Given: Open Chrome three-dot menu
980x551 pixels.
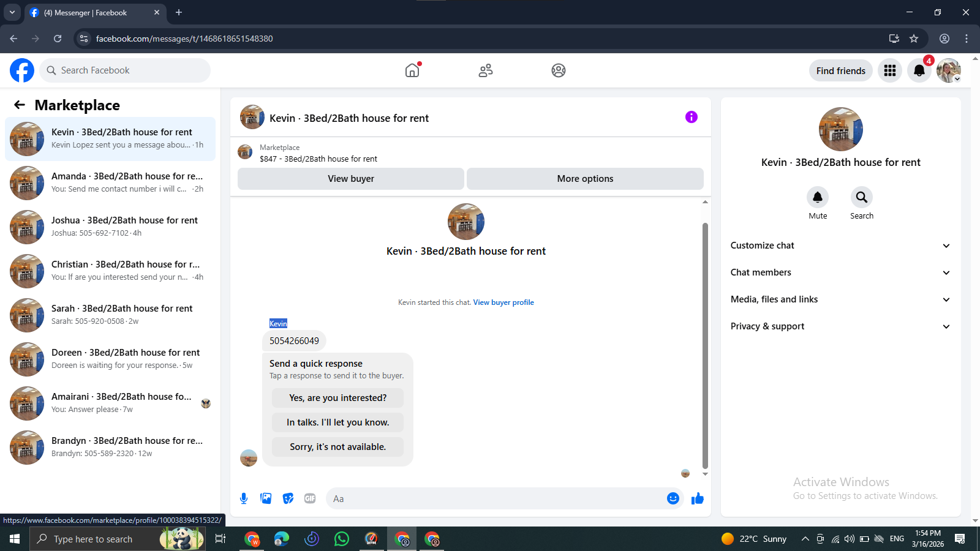Looking at the screenshot, I should tap(967, 39).
